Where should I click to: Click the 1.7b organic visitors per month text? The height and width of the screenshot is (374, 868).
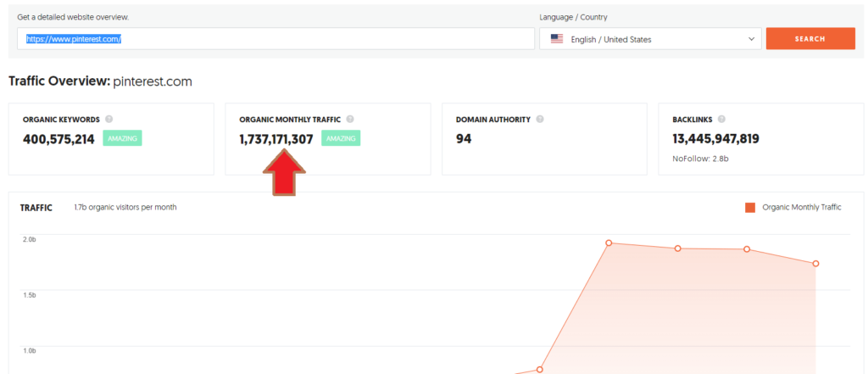(125, 207)
